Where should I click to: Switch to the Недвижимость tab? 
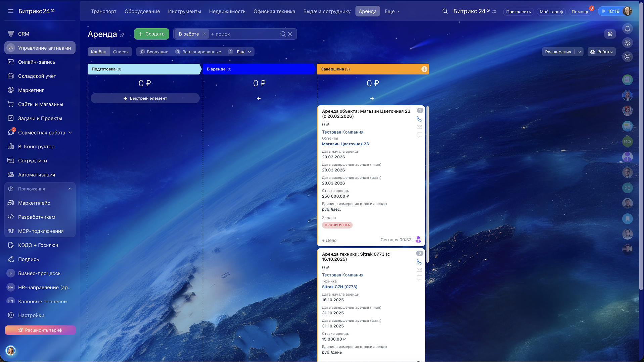coord(227,11)
